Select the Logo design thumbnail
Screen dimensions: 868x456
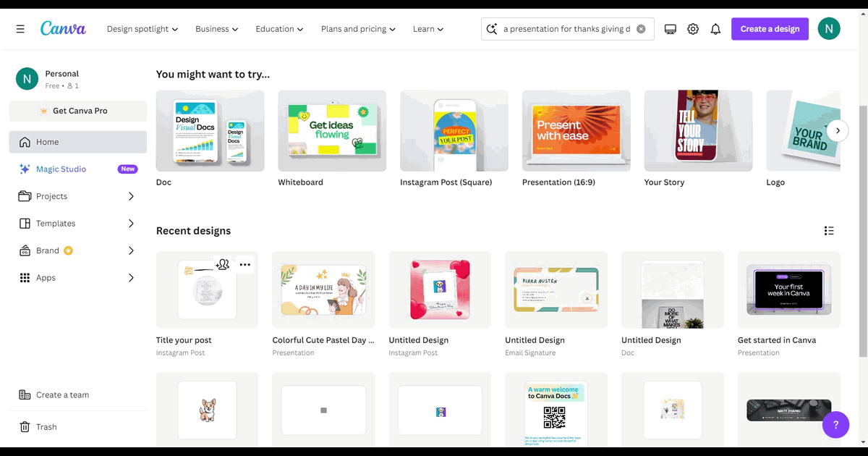[803, 130]
